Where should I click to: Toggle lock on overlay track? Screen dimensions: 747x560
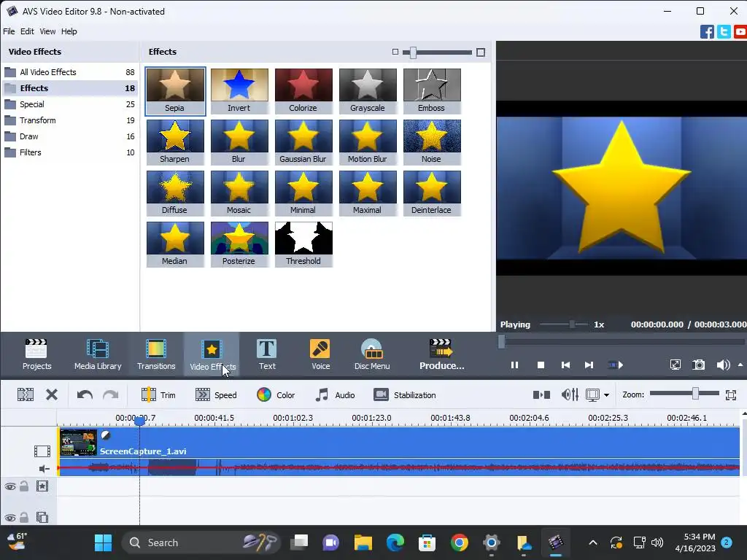[x=24, y=517]
